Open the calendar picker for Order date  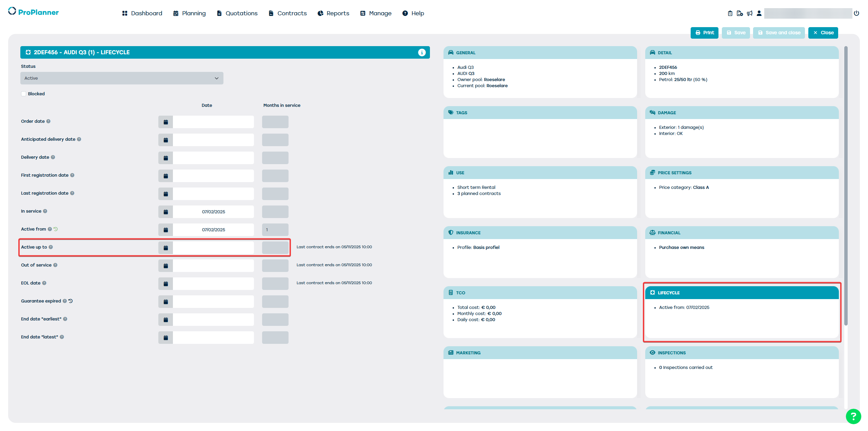165,122
